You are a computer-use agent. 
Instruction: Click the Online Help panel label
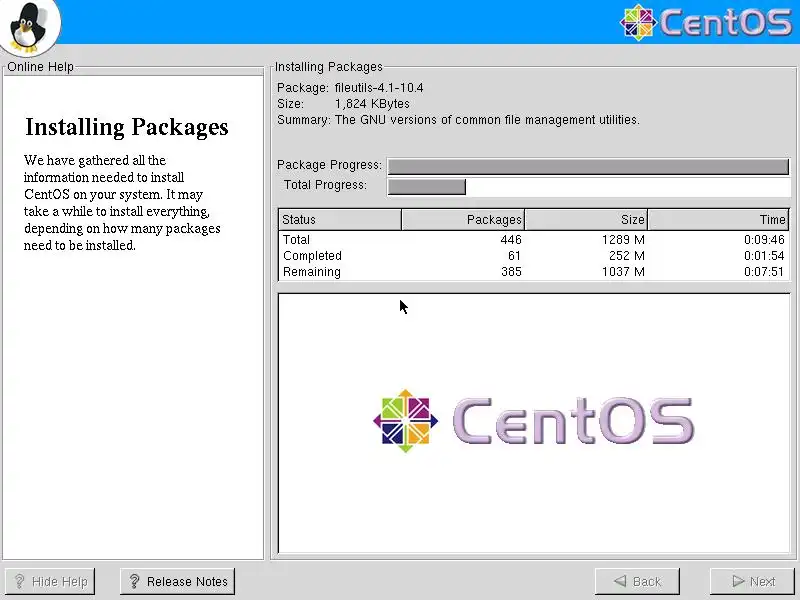[x=40, y=67]
